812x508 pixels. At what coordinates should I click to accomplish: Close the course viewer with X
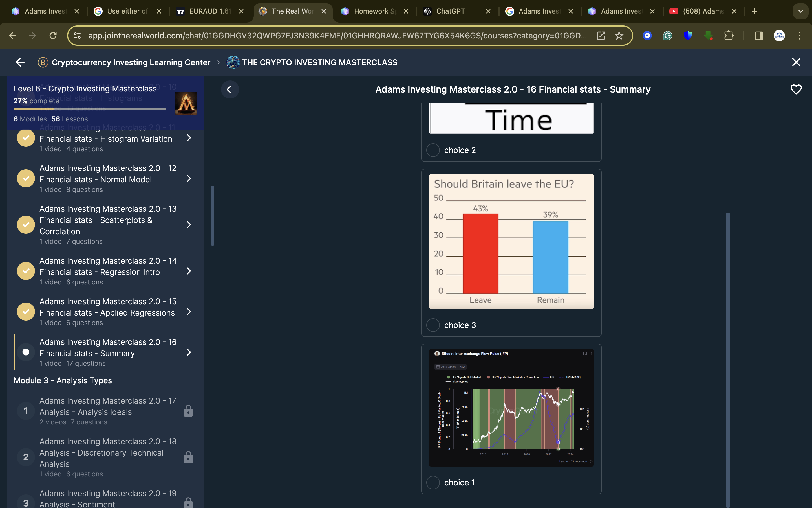click(x=796, y=62)
